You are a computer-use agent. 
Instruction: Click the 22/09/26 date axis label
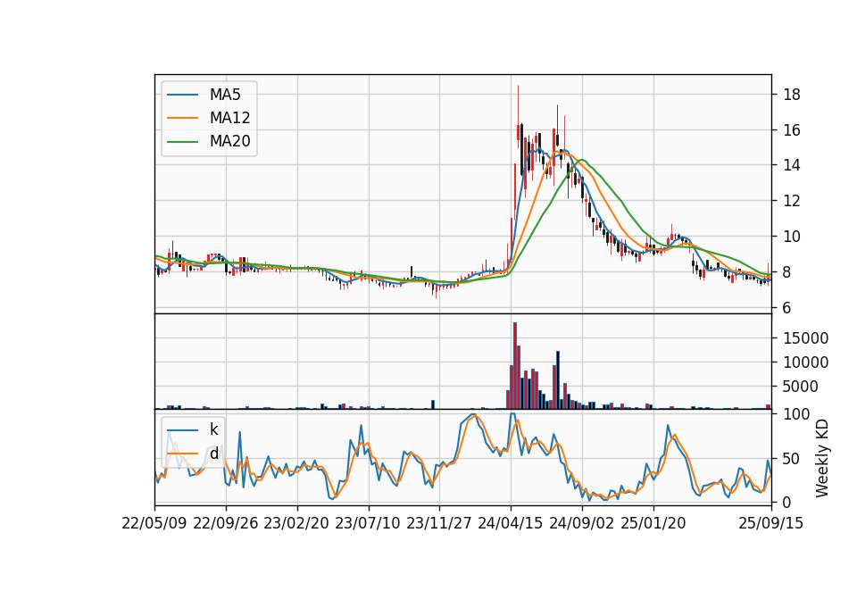(226, 523)
